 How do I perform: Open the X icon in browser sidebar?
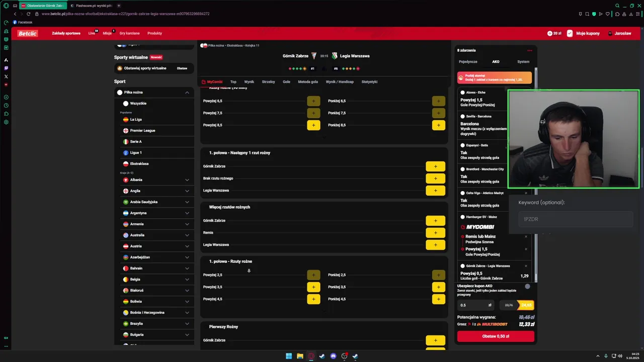(6, 76)
